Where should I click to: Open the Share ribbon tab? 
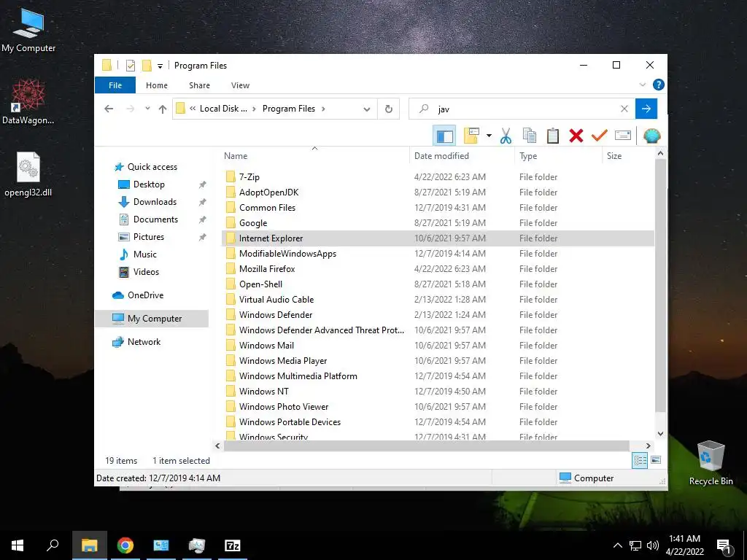tap(199, 85)
